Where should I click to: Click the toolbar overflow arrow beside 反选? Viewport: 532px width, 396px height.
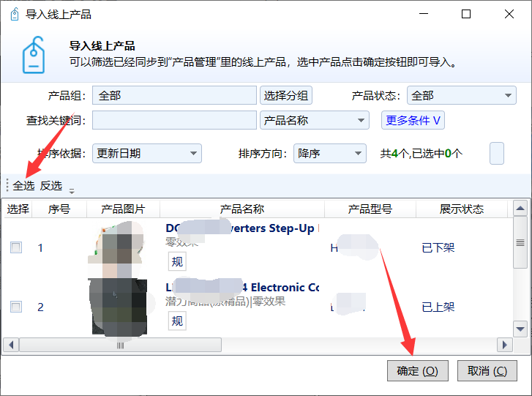pos(72,190)
